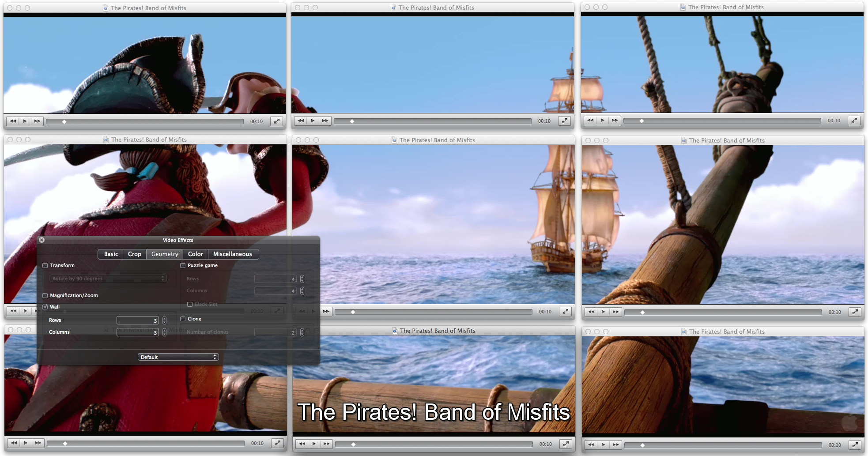868x456 pixels.
Task: Fast-forward video in the middle-right window
Action: click(616, 312)
